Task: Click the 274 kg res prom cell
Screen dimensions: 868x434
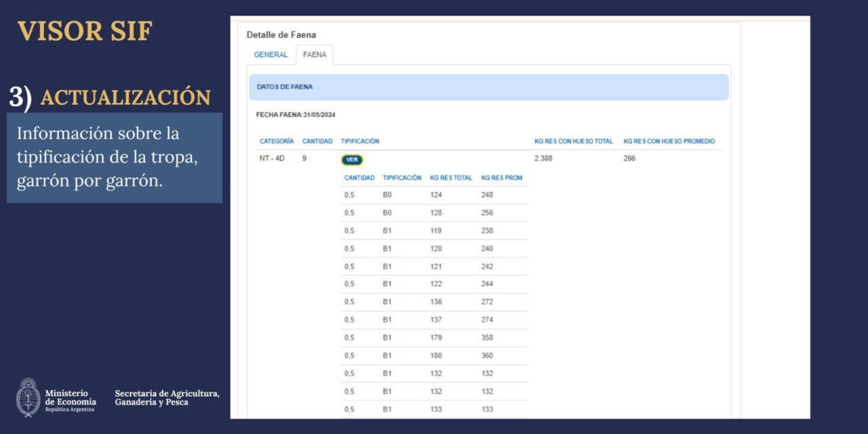Action: (x=487, y=320)
